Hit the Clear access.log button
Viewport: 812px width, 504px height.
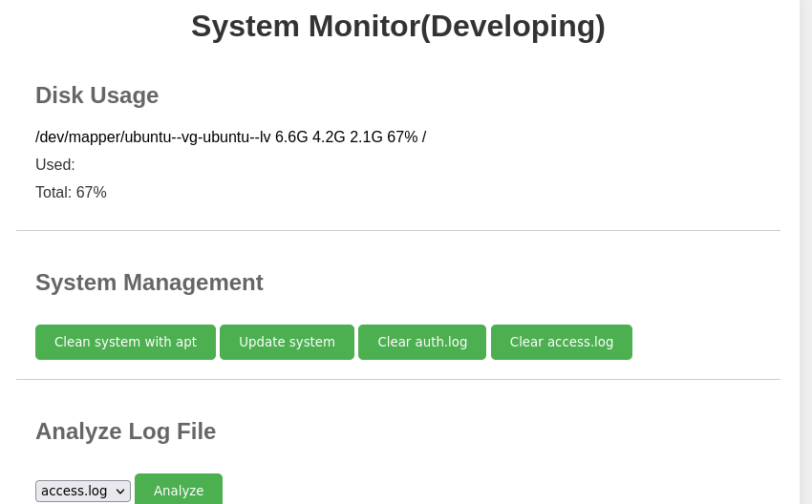[562, 342]
